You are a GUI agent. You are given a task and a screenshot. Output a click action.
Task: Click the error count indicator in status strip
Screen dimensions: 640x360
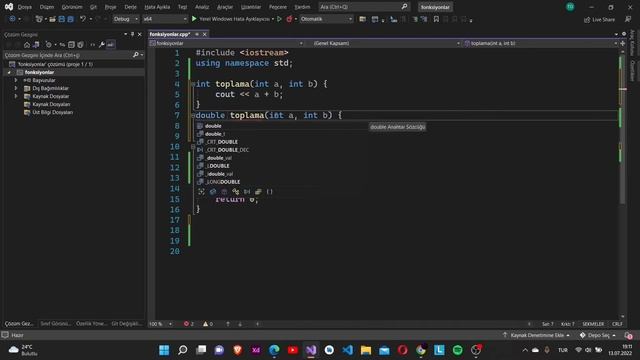(x=189, y=324)
